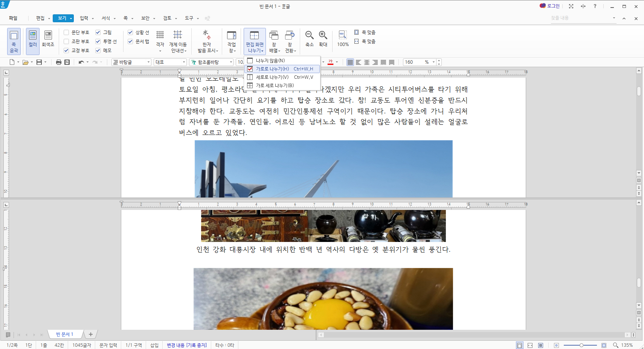The image size is (644, 349).
Task: Open help with the question mark icon
Action: (x=595, y=6)
